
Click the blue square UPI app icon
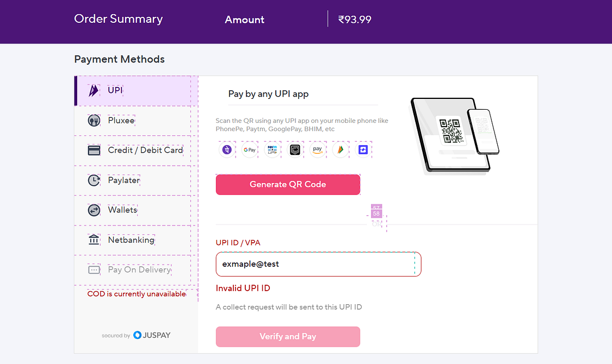click(x=363, y=149)
